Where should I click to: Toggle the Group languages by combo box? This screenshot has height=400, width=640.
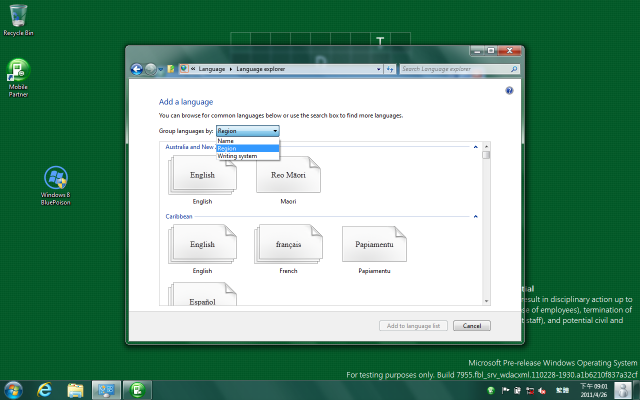coord(247,131)
